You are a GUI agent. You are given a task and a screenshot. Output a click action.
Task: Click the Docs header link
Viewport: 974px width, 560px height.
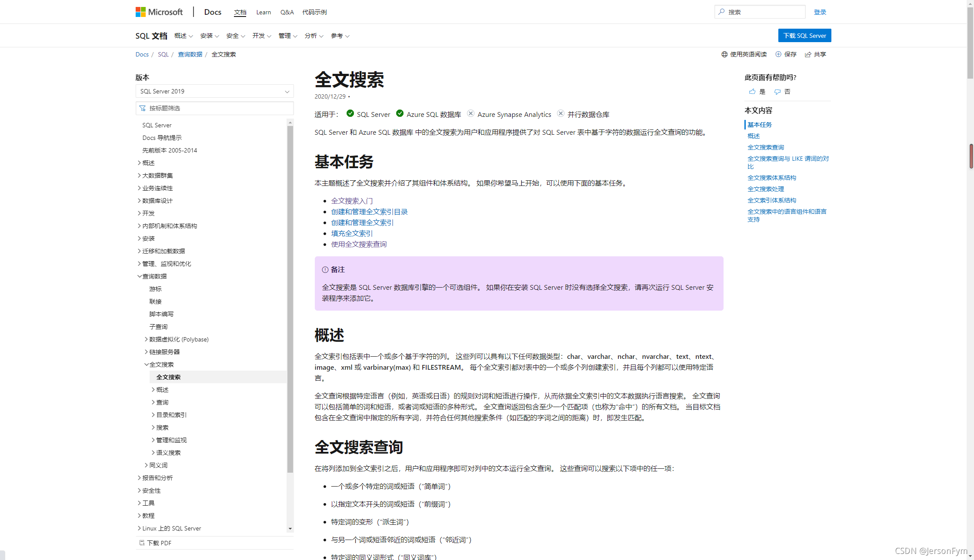(213, 12)
